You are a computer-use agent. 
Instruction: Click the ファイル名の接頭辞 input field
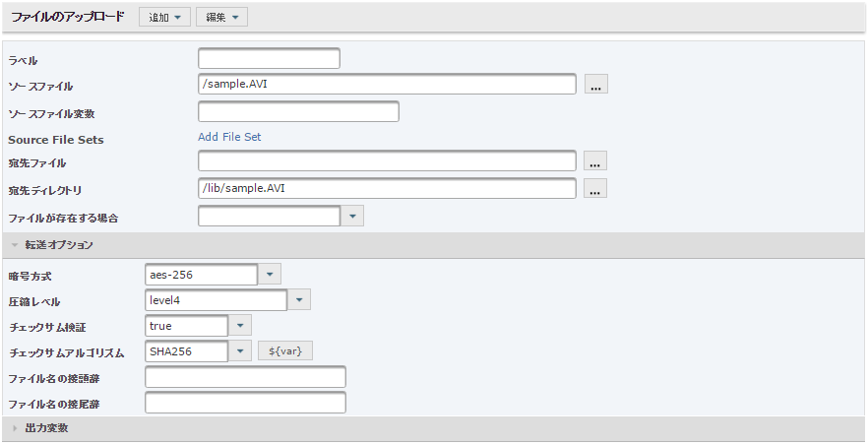coord(245,377)
